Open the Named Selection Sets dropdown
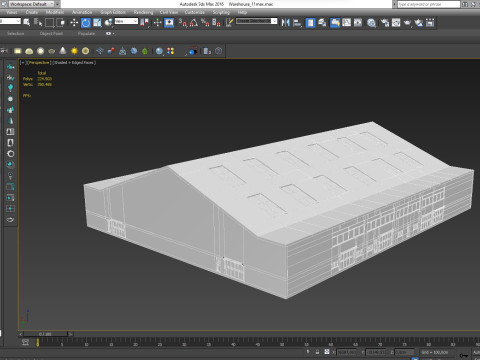The height and width of the screenshot is (360, 480). [257, 21]
